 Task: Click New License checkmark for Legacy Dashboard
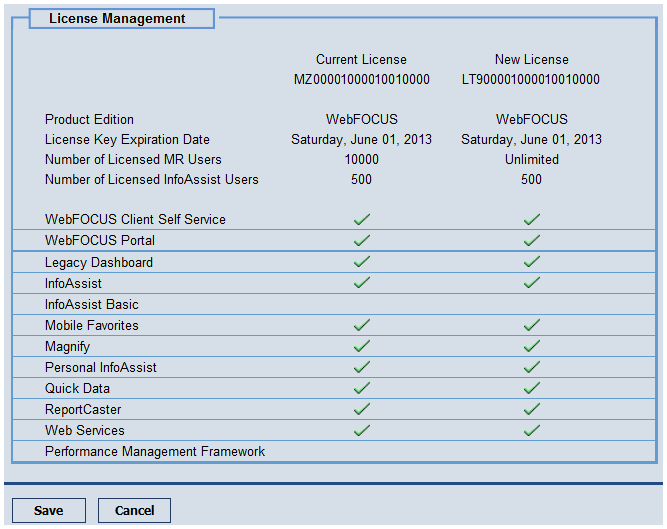[x=532, y=262]
